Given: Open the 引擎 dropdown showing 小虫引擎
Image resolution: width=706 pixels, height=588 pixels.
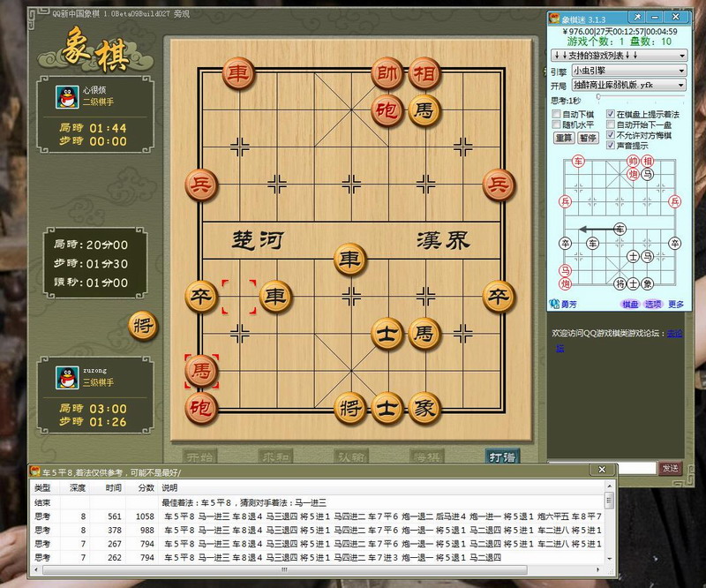Looking at the screenshot, I should [x=629, y=71].
